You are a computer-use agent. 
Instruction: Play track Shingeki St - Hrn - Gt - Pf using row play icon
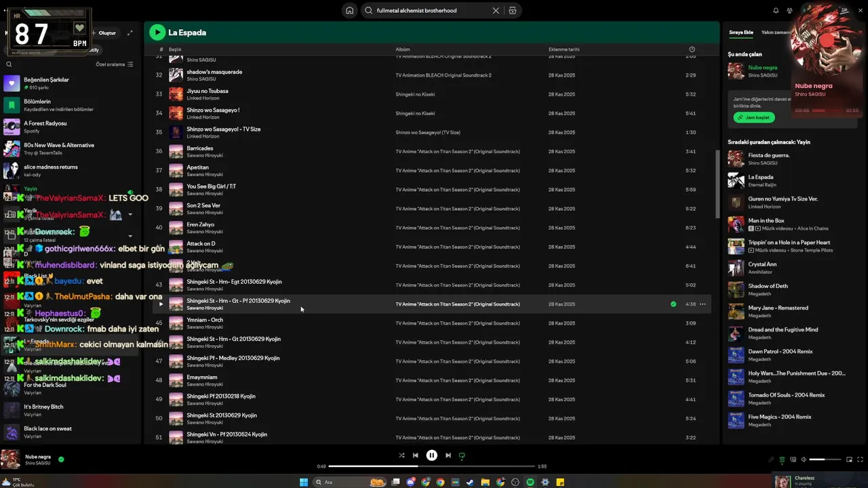coord(160,304)
